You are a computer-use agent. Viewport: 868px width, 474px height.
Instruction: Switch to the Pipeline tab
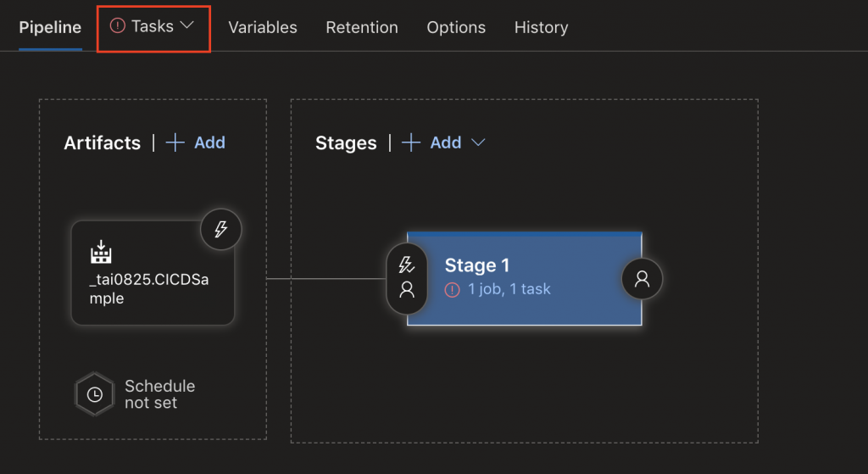tap(50, 27)
